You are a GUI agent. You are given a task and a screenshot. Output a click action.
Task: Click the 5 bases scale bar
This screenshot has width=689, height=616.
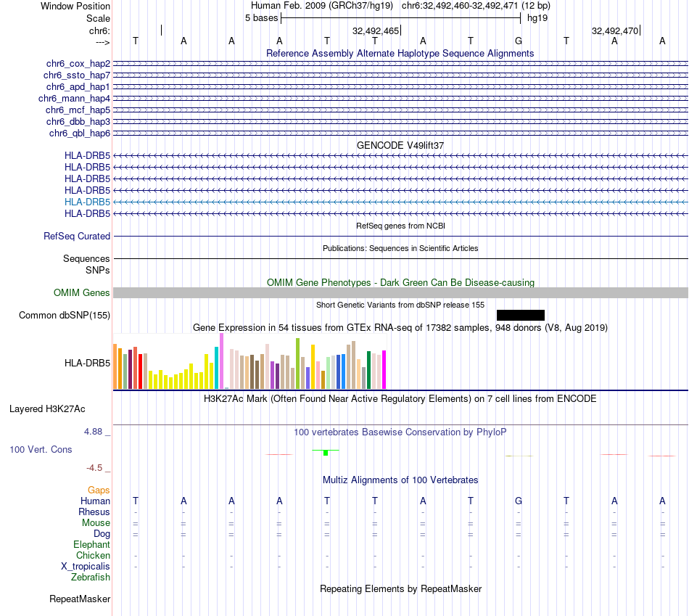click(x=400, y=18)
